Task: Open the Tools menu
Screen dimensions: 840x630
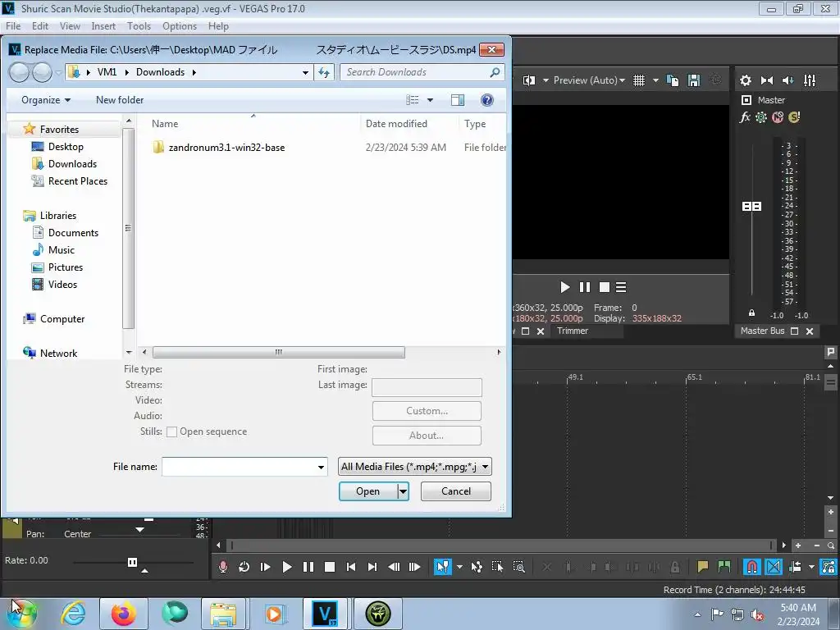Action: click(139, 25)
